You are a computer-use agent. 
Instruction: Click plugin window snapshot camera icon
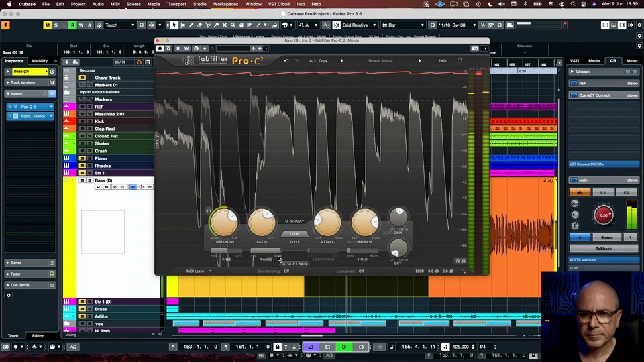[475, 48]
